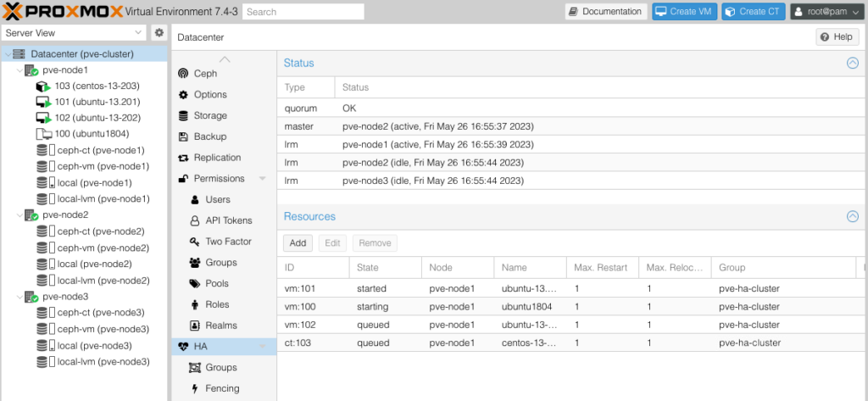Click the API Tokens user icon
Image resolution: width=868 pixels, height=401 pixels.
tap(194, 220)
